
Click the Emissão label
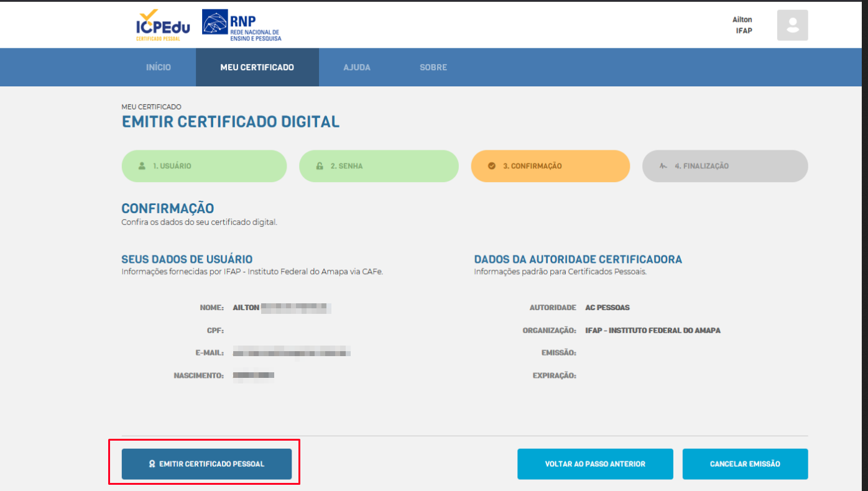click(x=559, y=353)
